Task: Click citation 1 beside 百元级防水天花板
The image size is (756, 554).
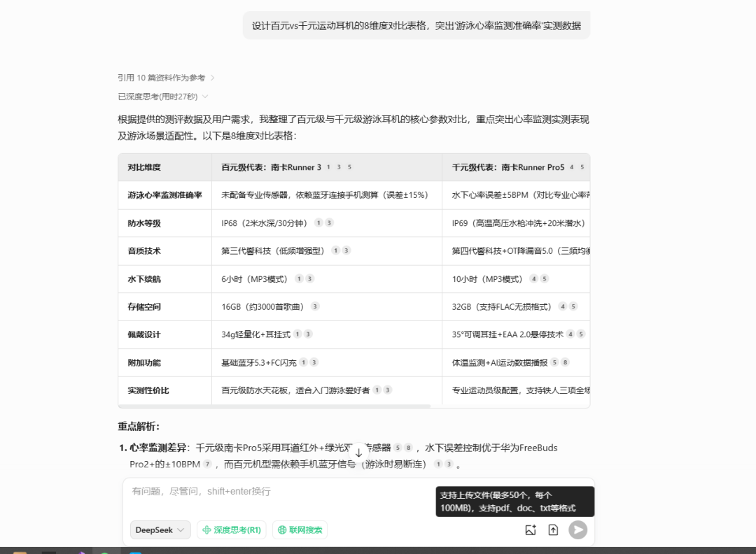Action: (x=377, y=390)
